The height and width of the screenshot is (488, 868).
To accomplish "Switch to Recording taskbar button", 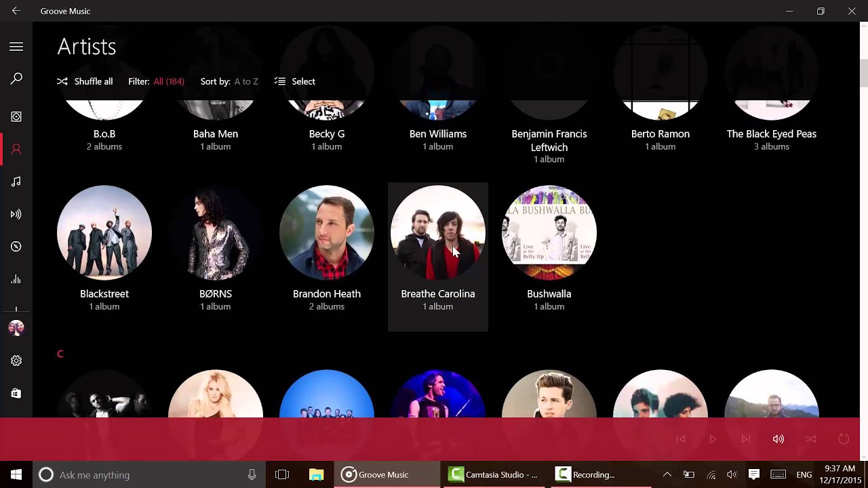I will 601,474.
